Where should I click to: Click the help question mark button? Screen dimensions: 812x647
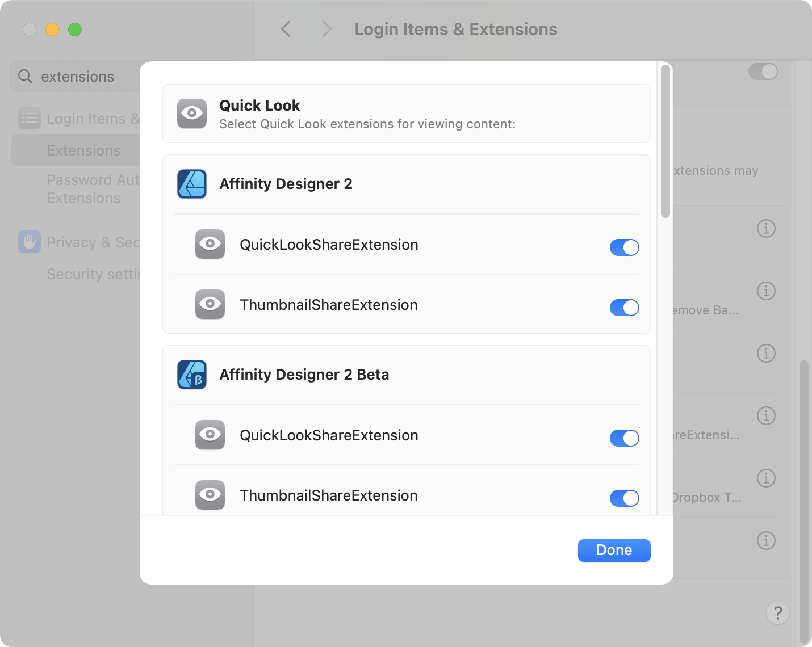point(778,613)
